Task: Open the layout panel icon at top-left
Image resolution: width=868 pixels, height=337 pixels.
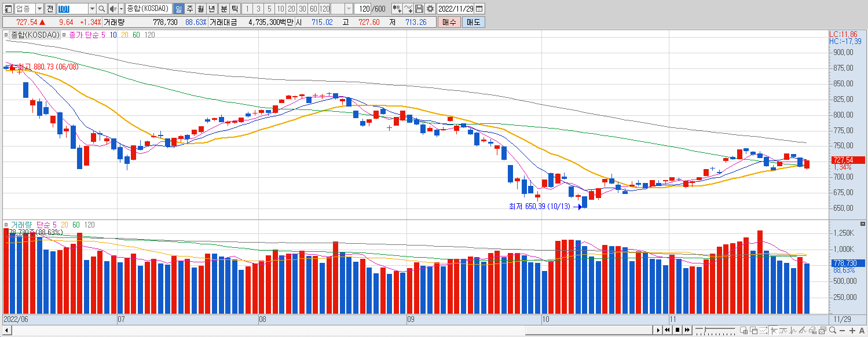Action: click(8, 9)
